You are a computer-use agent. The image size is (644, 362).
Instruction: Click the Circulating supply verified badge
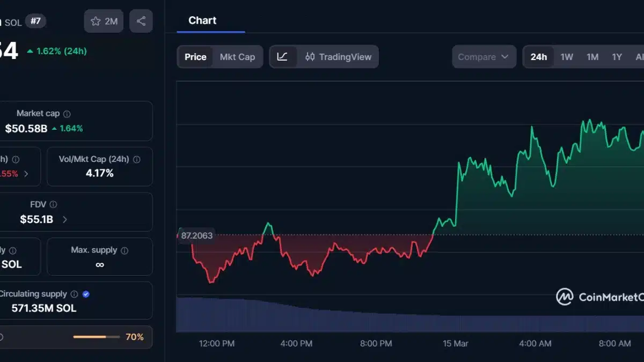point(86,294)
